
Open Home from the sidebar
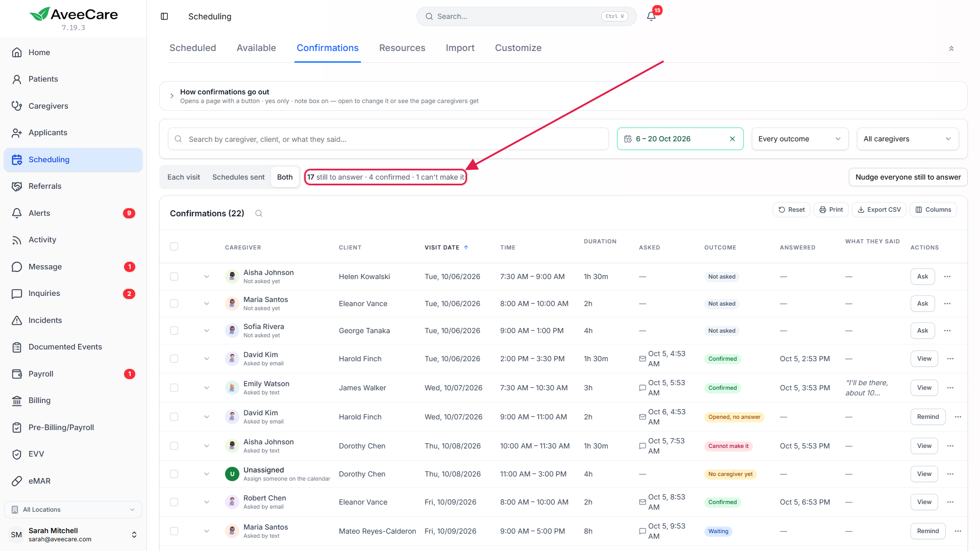[73, 53]
